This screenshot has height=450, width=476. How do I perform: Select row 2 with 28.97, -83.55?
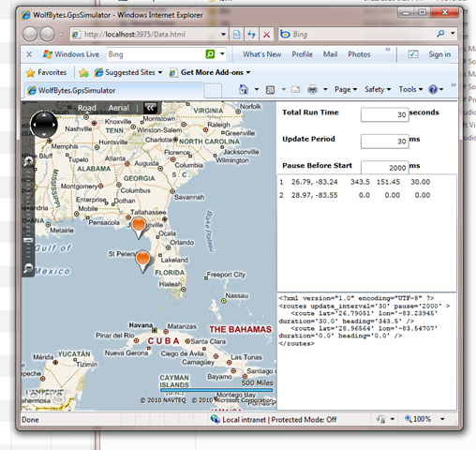pos(355,195)
